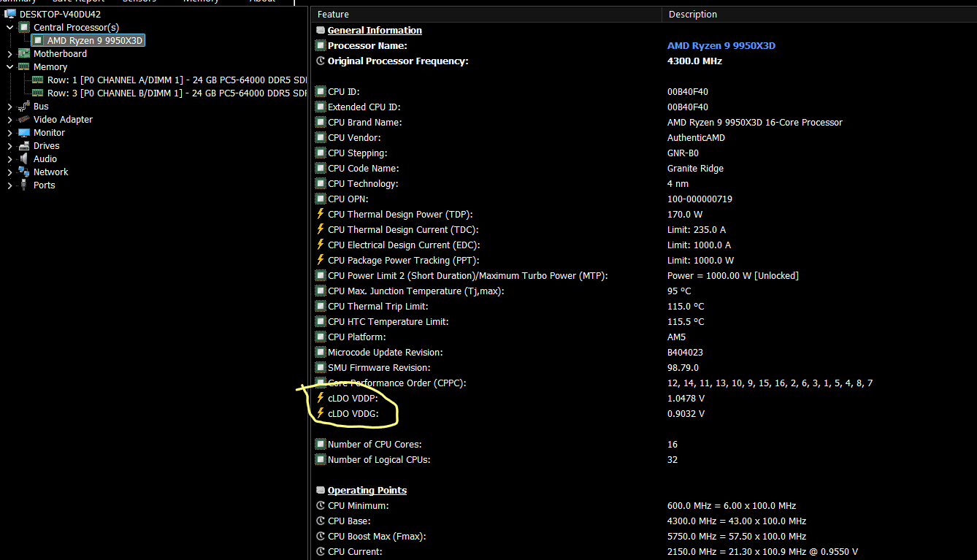Viewport: 977px width, 560px height.
Task: Select the SMU firmware value 98.79.0
Action: (683, 367)
